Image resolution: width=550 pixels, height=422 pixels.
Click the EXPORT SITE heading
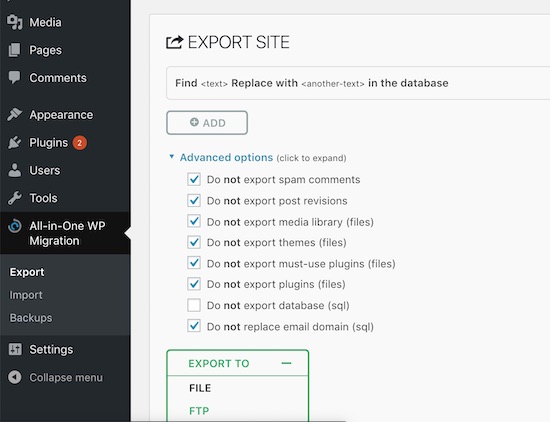[x=239, y=42]
